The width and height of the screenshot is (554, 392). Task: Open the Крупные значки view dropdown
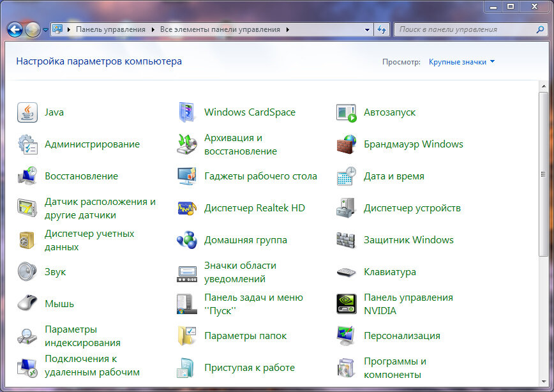point(461,62)
